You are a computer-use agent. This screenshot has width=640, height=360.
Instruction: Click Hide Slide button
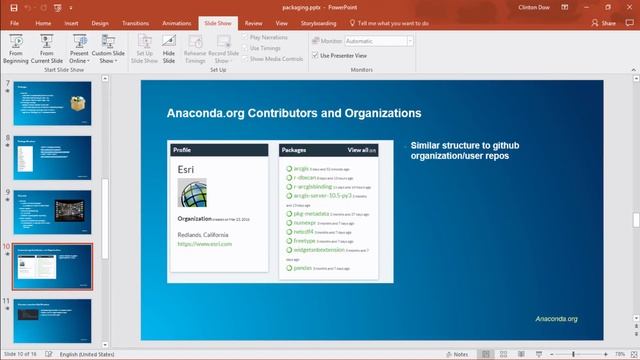click(169, 49)
